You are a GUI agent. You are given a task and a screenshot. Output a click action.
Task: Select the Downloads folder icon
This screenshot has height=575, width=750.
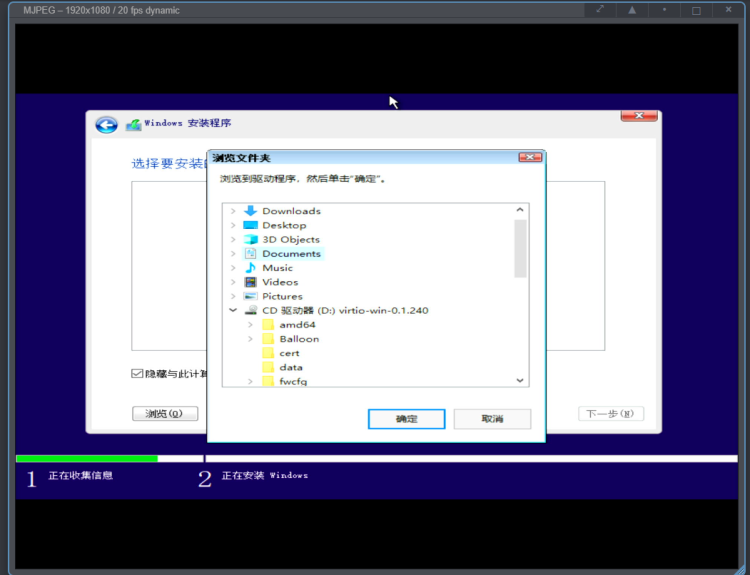click(250, 210)
